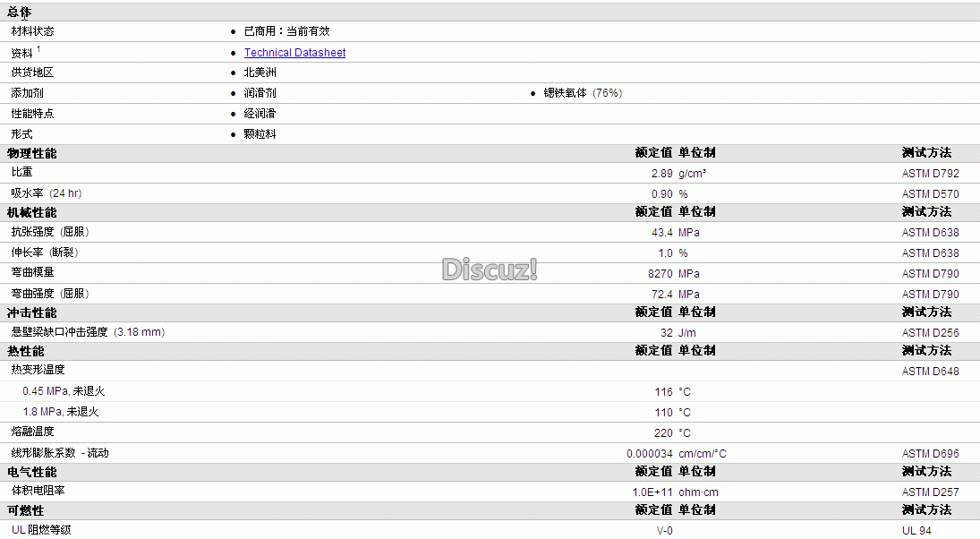Click the 1.0E+11 resistivity value
The image size is (980, 539).
click(x=652, y=492)
